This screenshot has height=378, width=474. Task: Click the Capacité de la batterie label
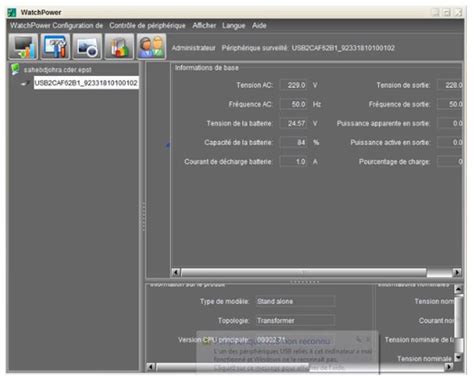(x=239, y=143)
